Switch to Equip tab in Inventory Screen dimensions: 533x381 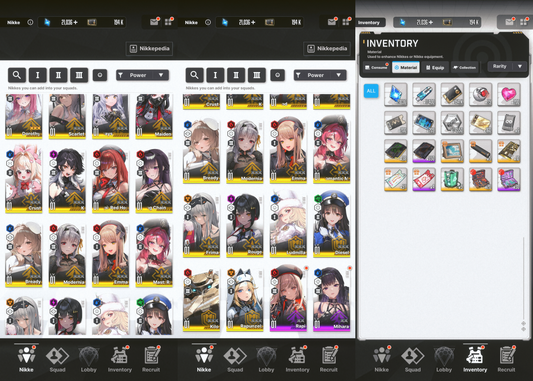click(435, 67)
